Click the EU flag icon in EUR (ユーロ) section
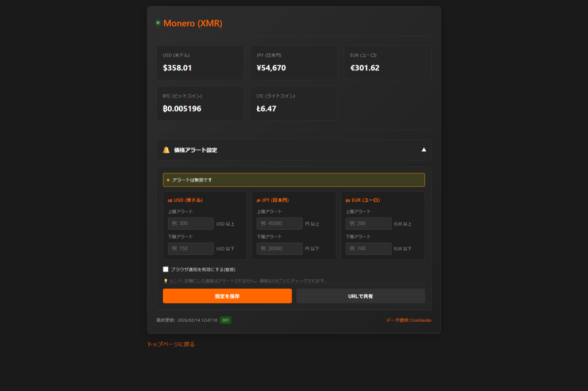 tap(347, 200)
